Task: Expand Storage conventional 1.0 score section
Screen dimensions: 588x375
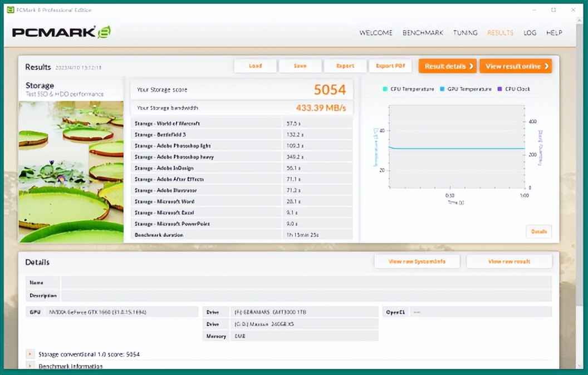Action: [30, 354]
